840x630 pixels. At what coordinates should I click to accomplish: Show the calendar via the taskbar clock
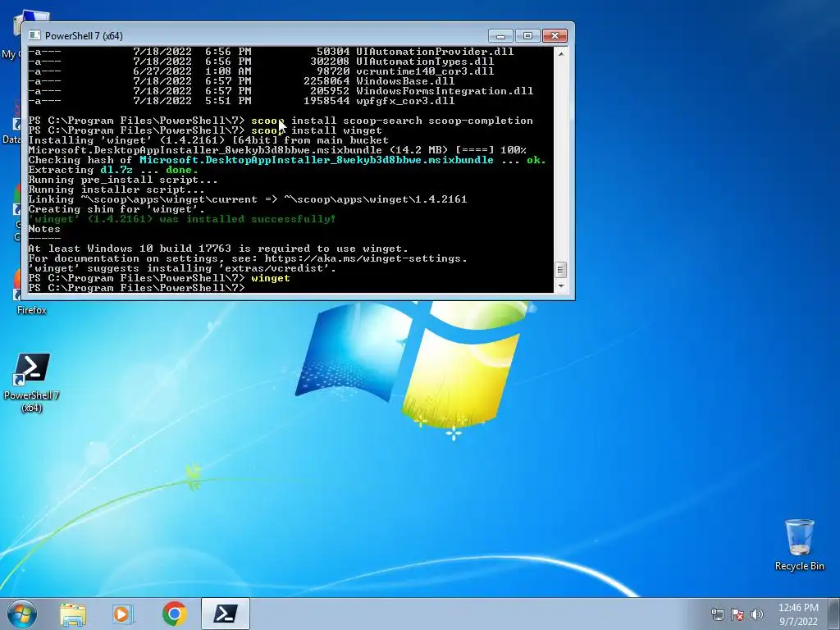(x=798, y=614)
